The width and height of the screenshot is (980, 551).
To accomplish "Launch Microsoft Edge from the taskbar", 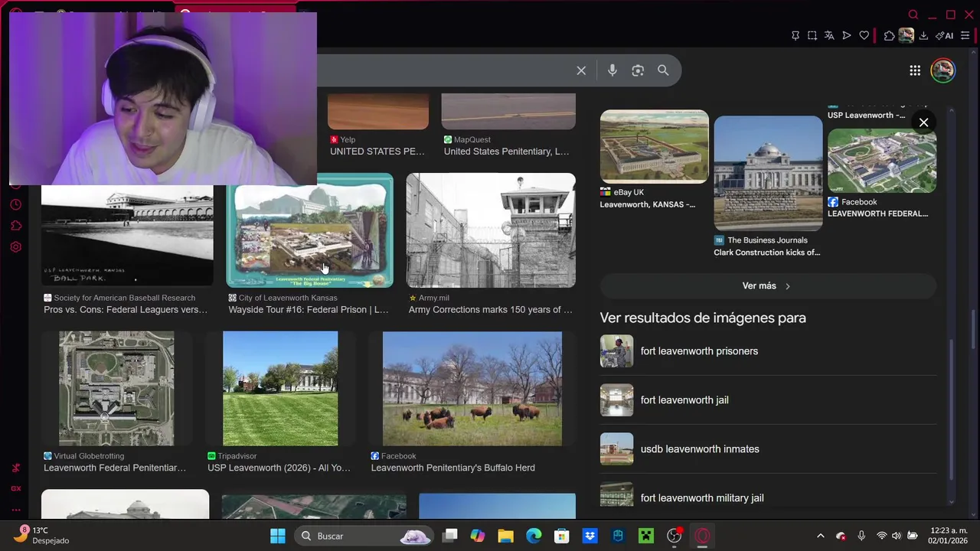I will pyautogui.click(x=534, y=536).
